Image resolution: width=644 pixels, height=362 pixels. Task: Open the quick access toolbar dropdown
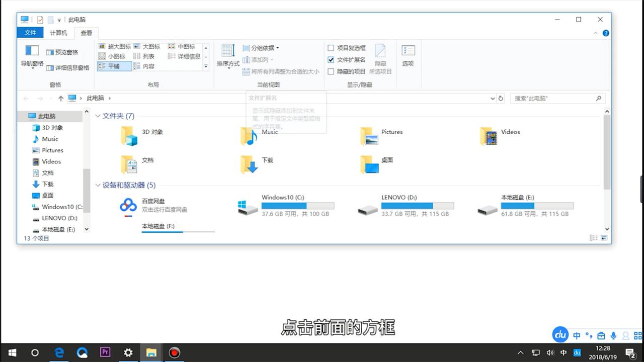point(59,20)
